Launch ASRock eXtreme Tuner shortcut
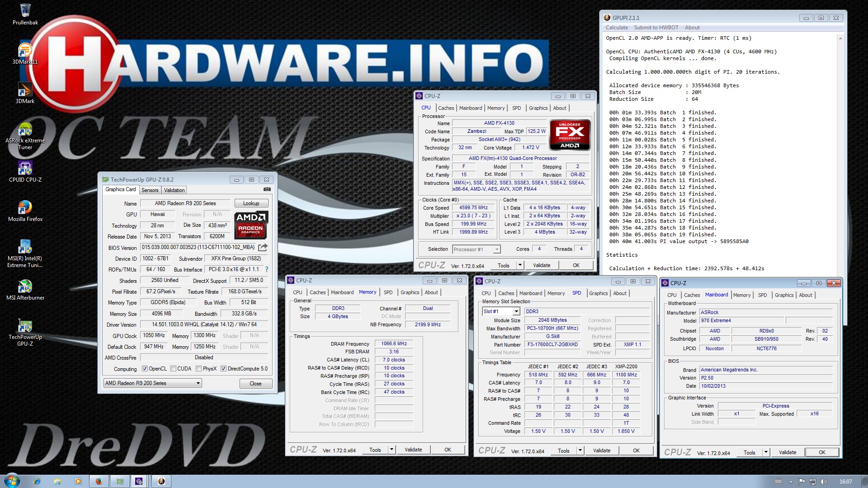 pos(25,136)
